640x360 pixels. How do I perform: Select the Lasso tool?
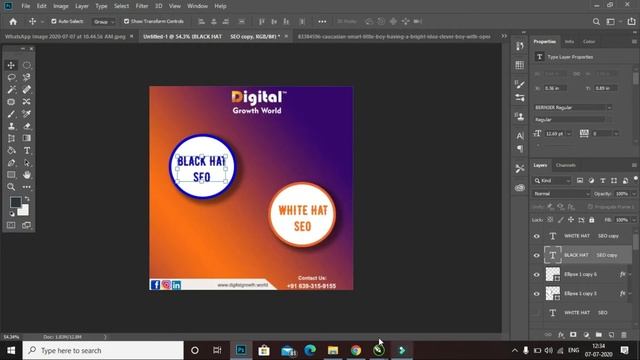tap(11, 77)
